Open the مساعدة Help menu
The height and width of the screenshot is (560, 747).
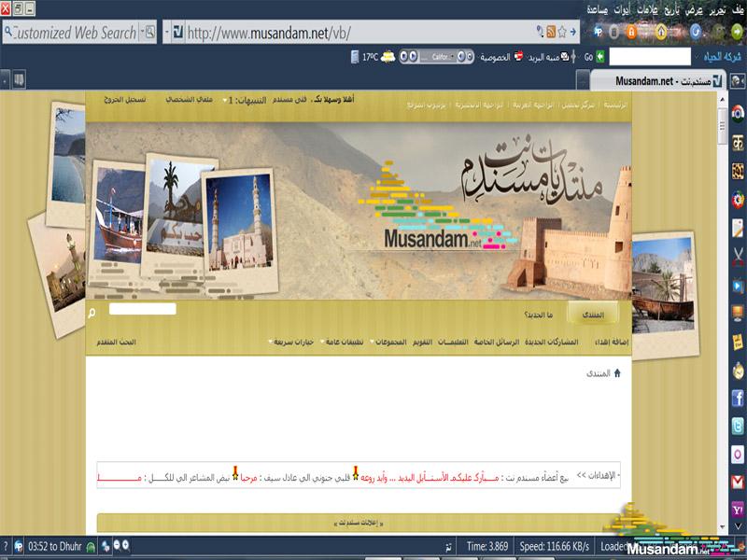click(x=597, y=10)
